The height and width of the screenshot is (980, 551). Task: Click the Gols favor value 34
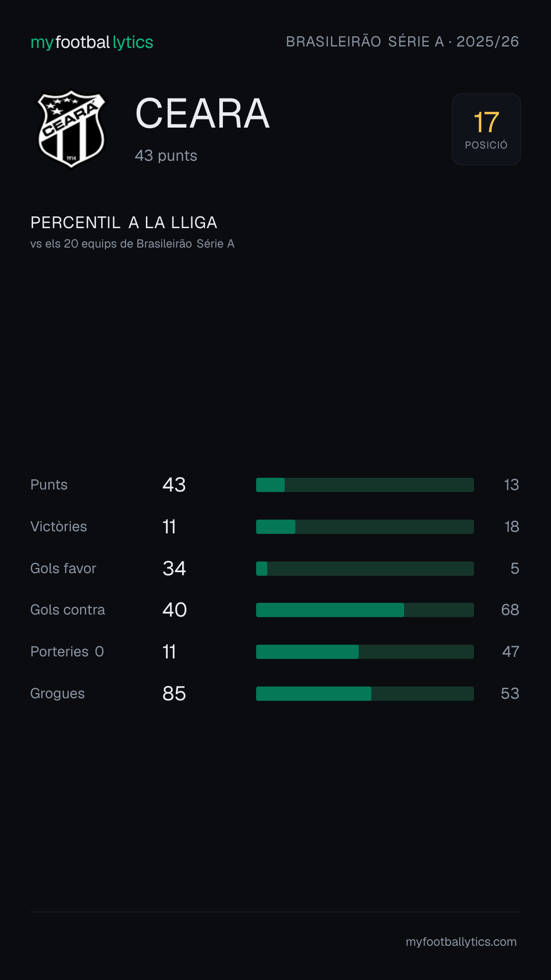click(x=174, y=569)
